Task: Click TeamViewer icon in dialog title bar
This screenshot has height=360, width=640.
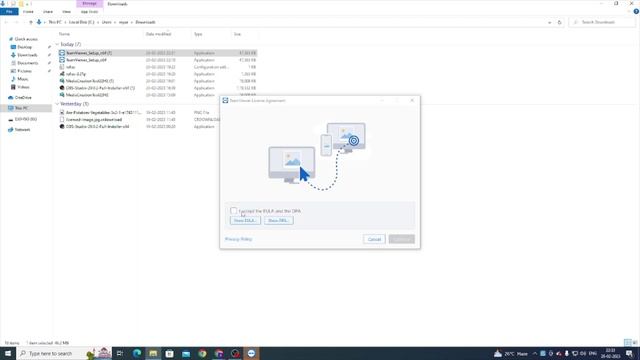Action: point(225,100)
